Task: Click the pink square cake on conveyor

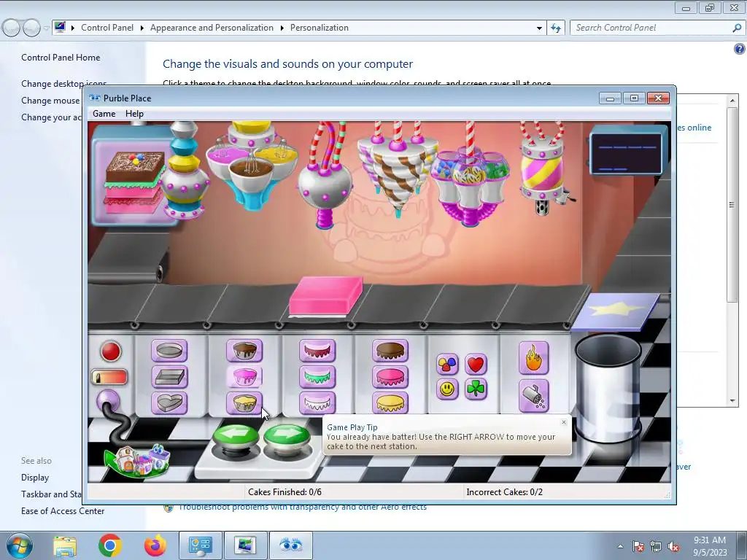Action: tap(326, 296)
